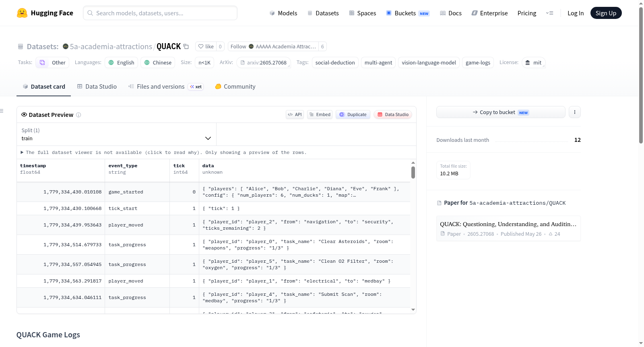644x347 pixels.
Task: Open Data Studio from the preview header
Action: coord(393,114)
